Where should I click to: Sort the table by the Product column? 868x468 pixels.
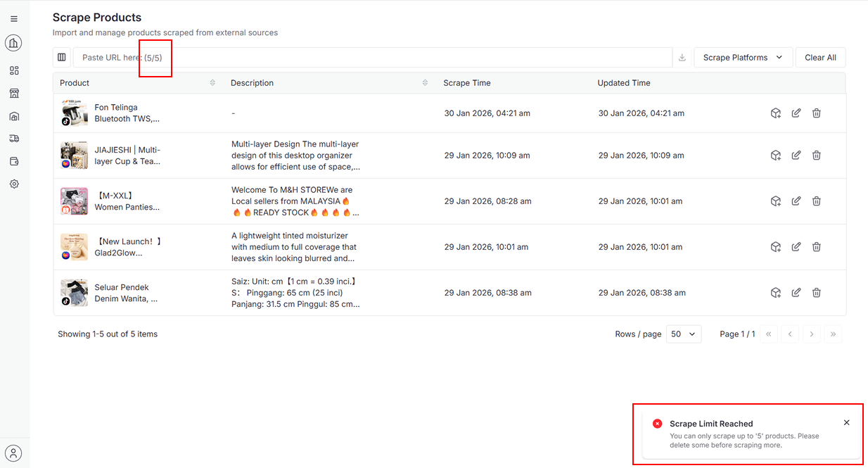pyautogui.click(x=212, y=83)
